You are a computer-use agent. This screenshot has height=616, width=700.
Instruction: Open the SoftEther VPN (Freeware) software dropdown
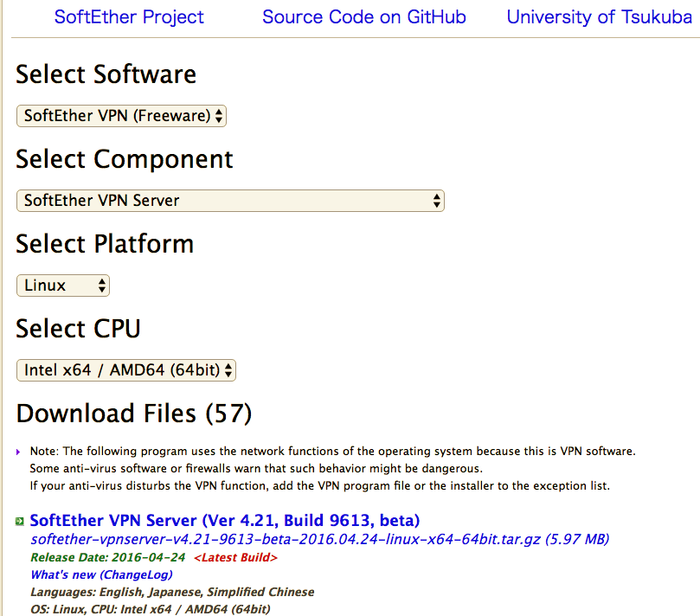click(x=121, y=116)
